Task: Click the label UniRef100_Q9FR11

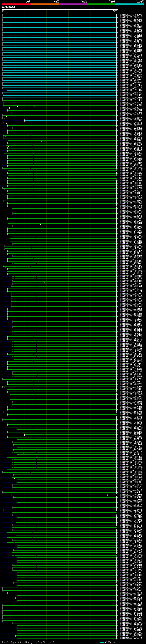Action: tap(131, 42)
